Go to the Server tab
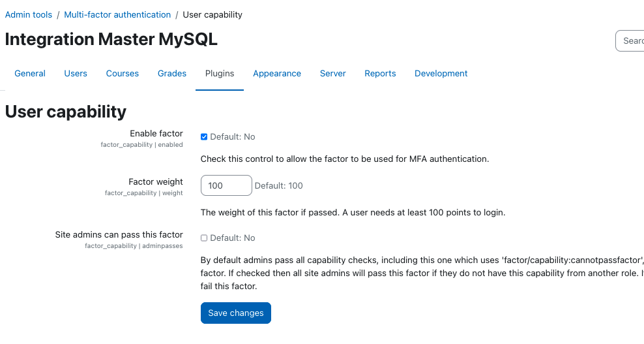The height and width of the screenshot is (344, 644). pos(332,74)
